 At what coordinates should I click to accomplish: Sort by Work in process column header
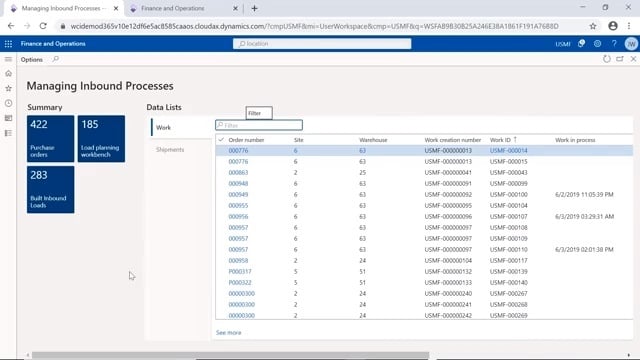pyautogui.click(x=575, y=140)
